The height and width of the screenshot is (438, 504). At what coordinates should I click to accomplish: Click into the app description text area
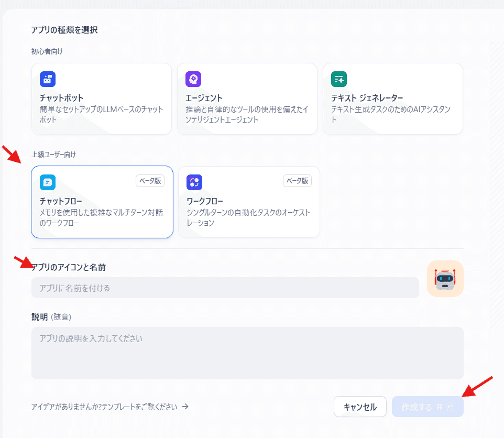pos(247,353)
